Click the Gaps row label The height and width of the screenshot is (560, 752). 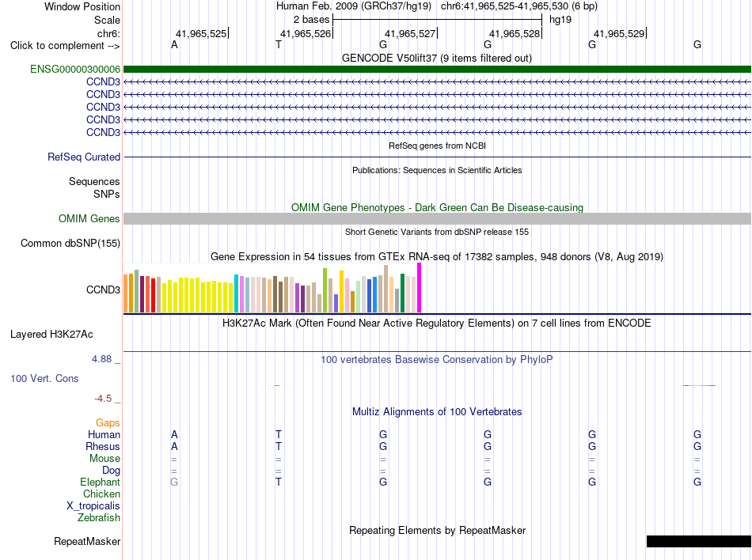coord(108,422)
